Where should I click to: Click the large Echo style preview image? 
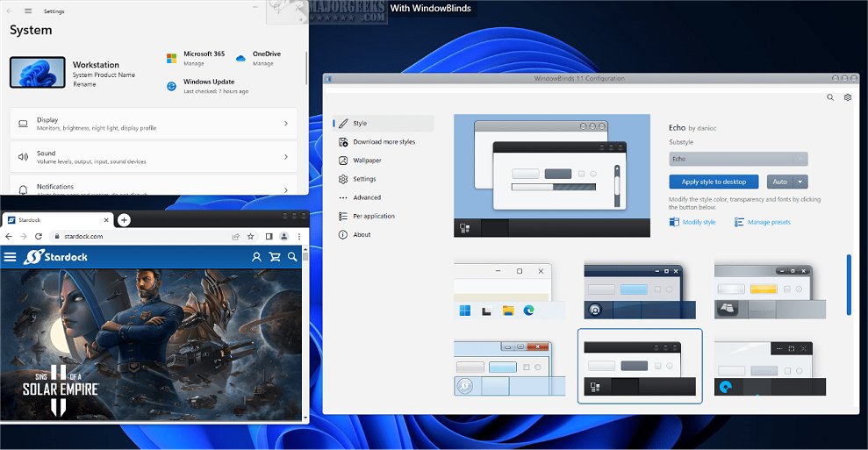point(552,175)
